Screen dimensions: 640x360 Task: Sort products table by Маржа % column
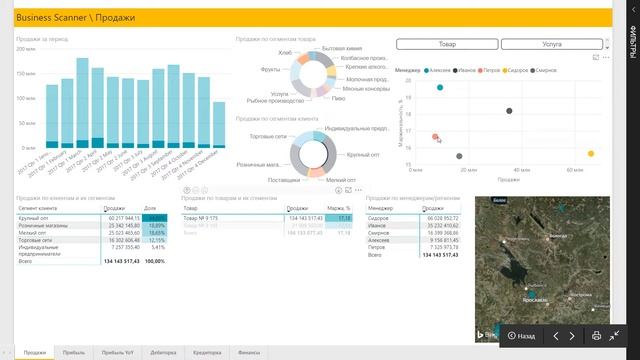[x=339, y=208]
